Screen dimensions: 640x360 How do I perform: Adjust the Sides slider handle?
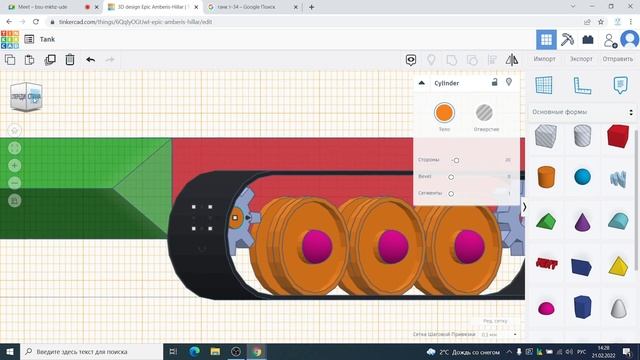tap(456, 160)
